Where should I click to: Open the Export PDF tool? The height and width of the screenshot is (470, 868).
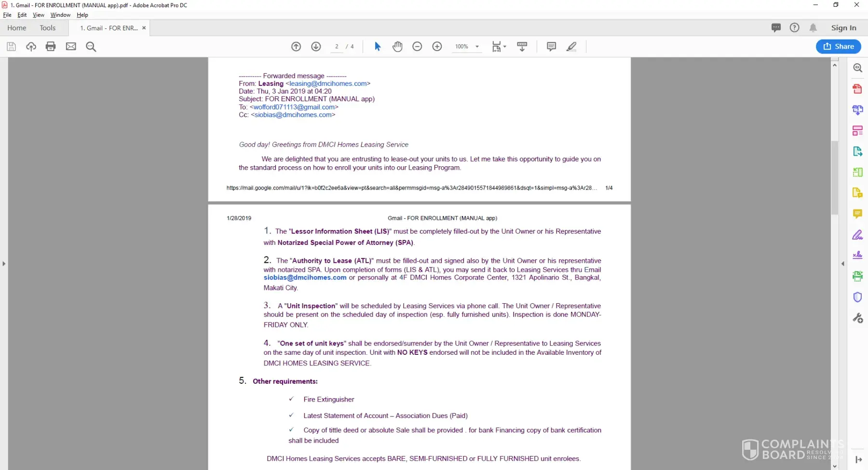pos(857,151)
